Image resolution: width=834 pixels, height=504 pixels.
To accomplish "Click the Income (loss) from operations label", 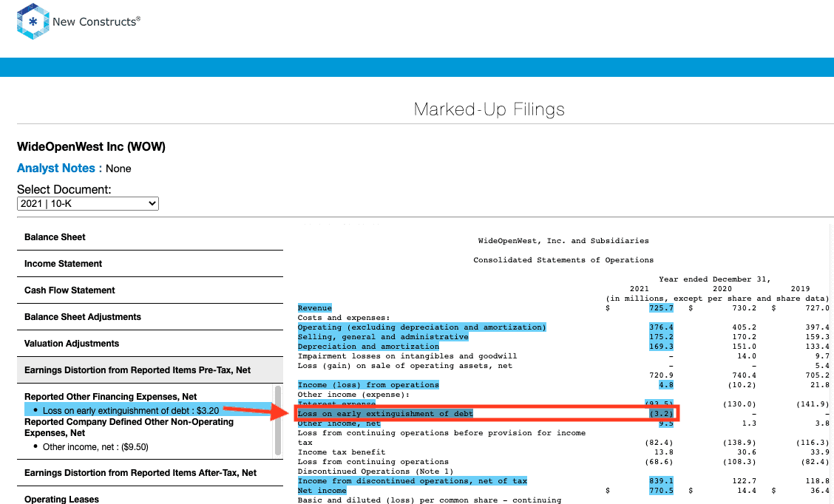I will [369, 384].
